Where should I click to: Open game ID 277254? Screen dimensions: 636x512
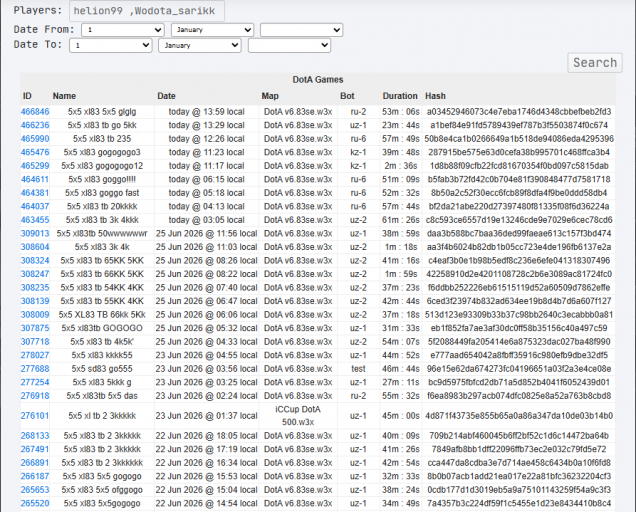coord(35,383)
